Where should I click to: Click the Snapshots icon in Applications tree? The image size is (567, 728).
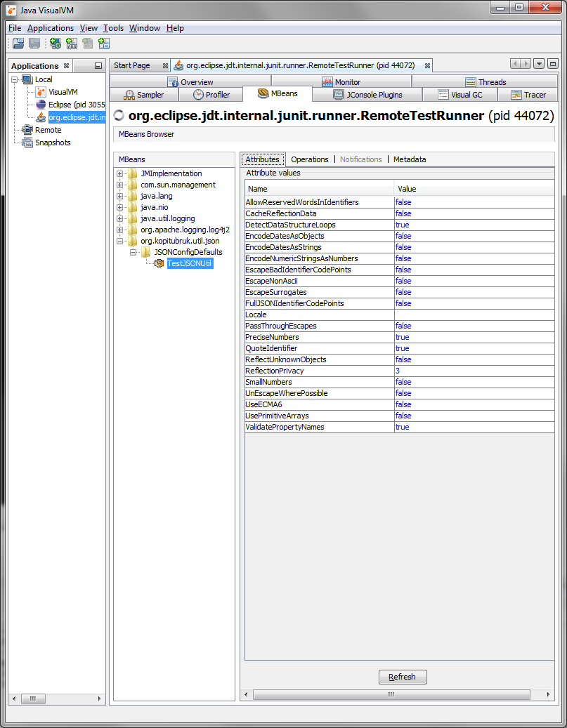click(x=27, y=143)
